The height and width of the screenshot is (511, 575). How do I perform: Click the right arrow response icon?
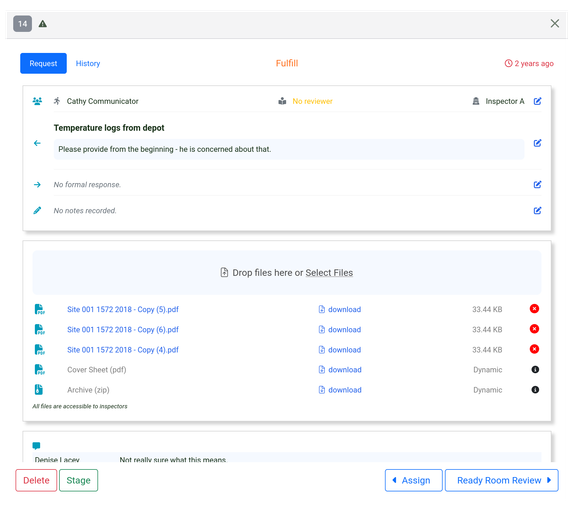click(x=37, y=185)
